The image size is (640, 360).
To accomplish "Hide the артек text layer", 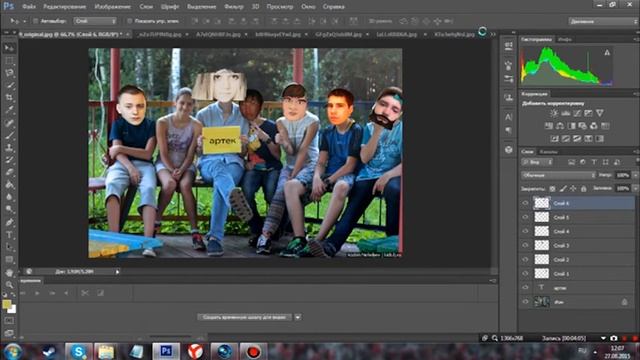I will (525, 287).
